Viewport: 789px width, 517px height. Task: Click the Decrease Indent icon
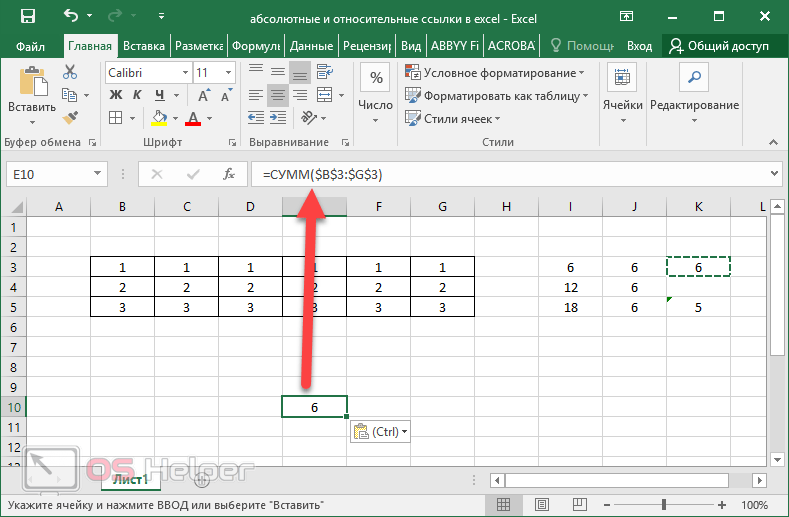tap(256, 118)
